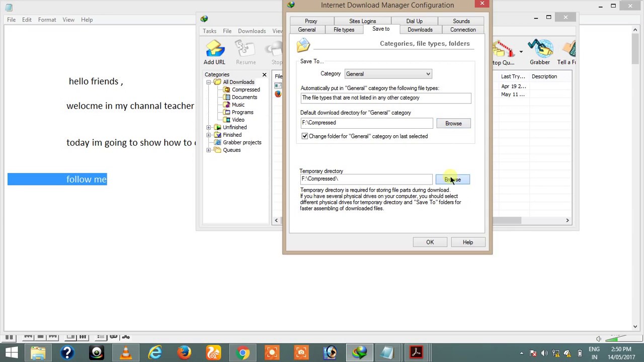Open UC Browser from the taskbar
The image size is (644, 362).
(213, 352)
